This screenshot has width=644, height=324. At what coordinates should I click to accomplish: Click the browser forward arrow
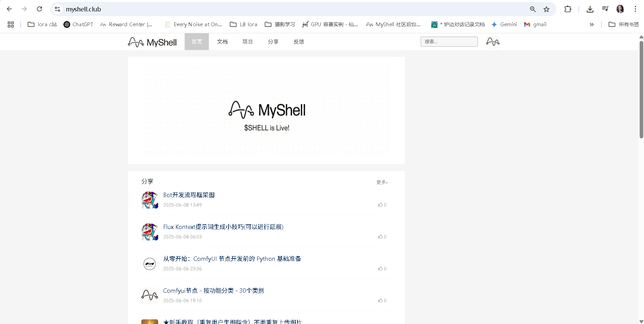click(x=24, y=9)
